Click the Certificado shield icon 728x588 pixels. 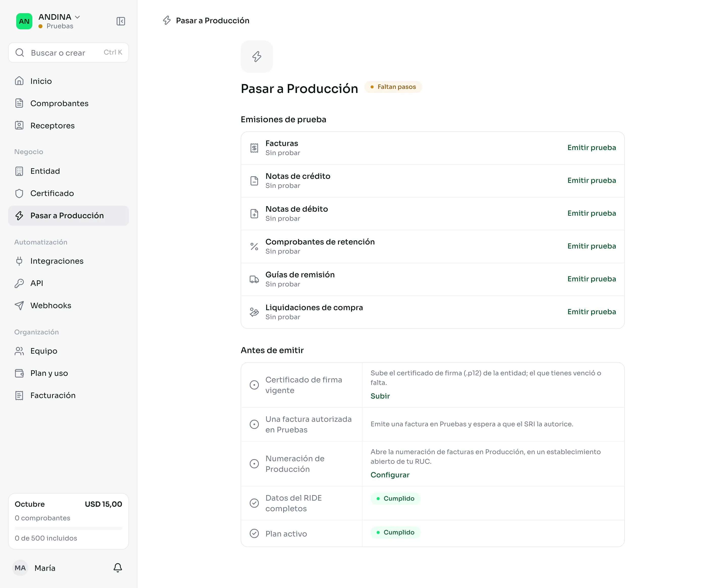click(19, 193)
